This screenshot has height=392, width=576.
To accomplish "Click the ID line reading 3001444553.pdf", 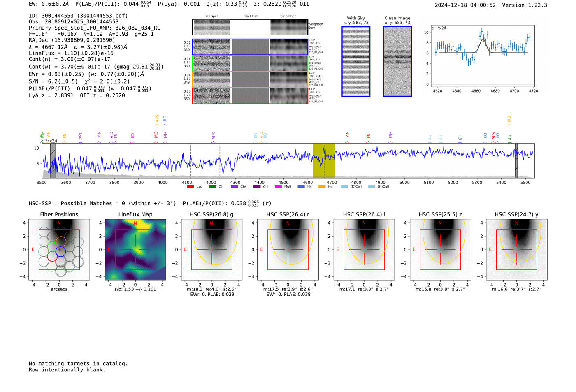I will [78, 16].
